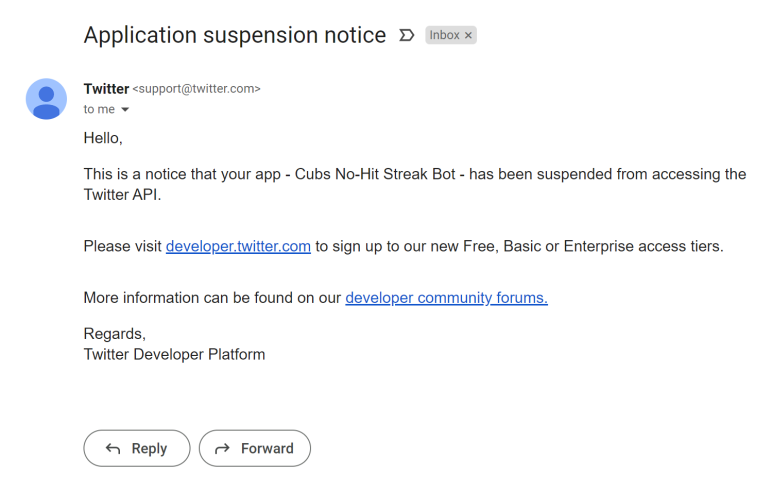This screenshot has width=772, height=492.
Task: Click the 'Hello,' greeting line
Action: coord(103,138)
